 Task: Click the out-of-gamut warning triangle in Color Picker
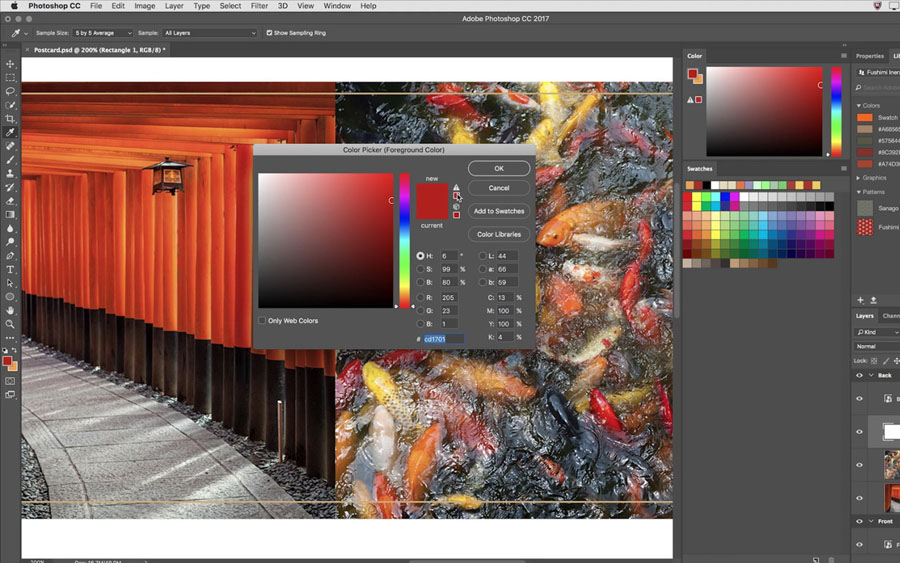click(456, 188)
